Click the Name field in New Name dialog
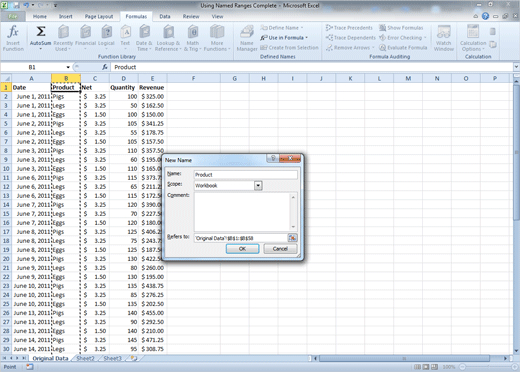Screen dimensions: 520x372 point(246,175)
